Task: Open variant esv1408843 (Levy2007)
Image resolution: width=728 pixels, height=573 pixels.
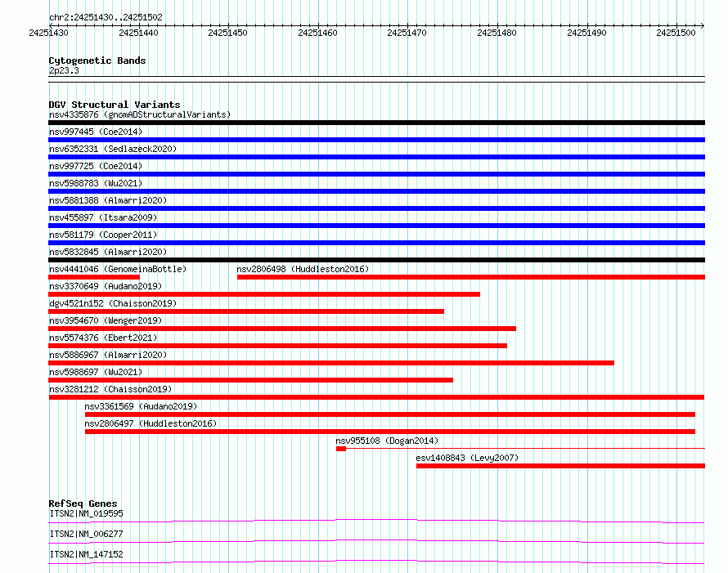Action: [467, 458]
